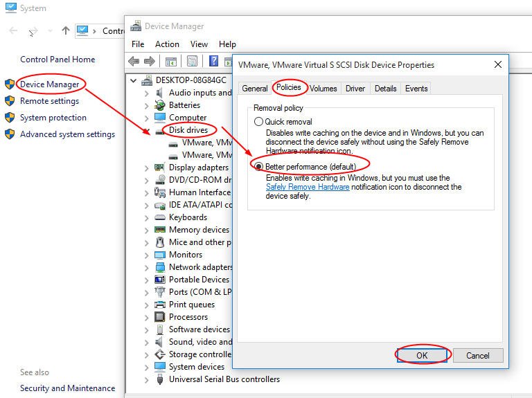Switch to the Events tab

coord(416,89)
